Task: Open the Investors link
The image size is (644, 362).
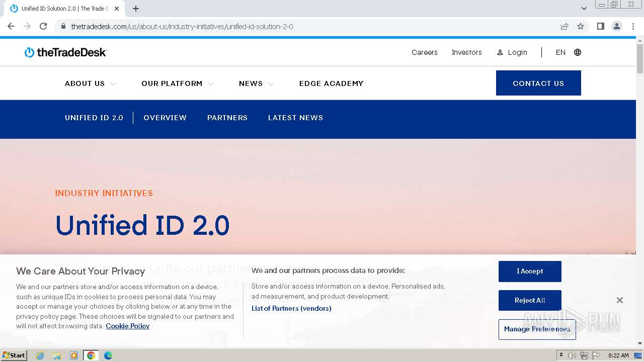Action: (466, 52)
